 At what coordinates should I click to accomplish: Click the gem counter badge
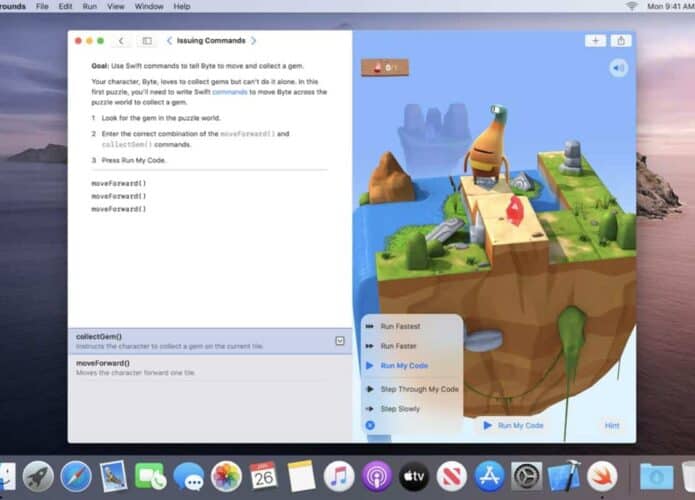385,67
